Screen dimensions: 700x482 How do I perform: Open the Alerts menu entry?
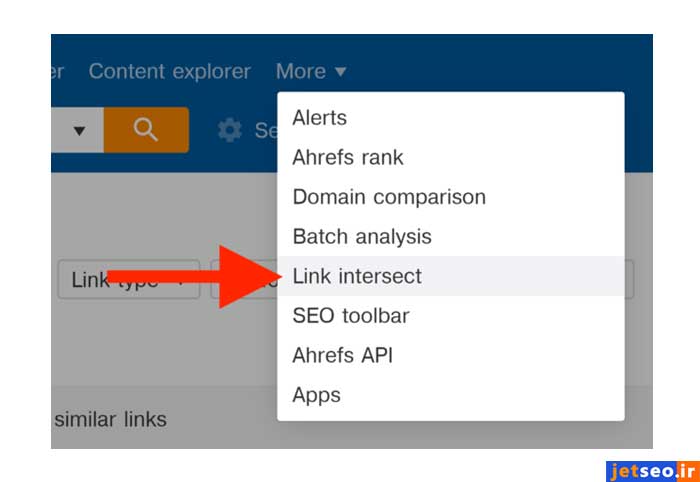[x=450, y=118]
